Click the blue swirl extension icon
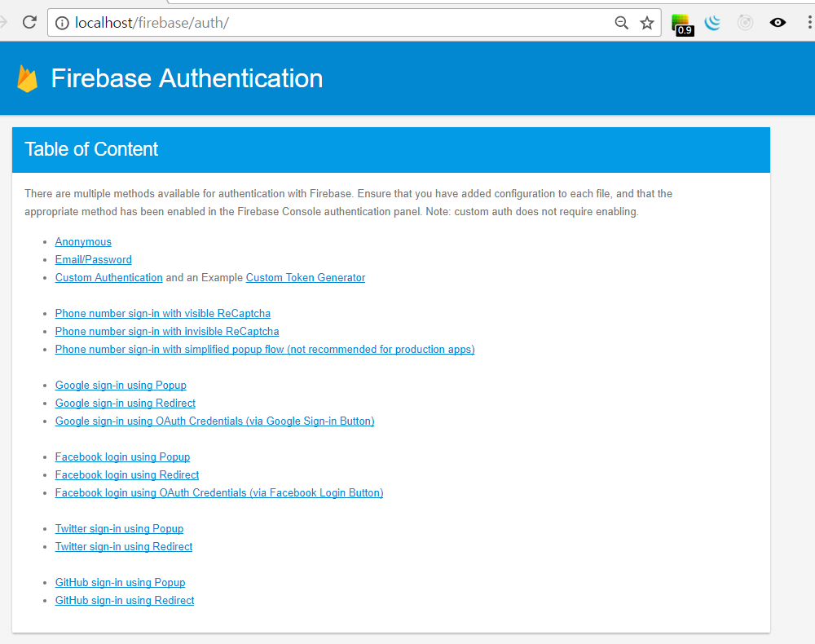The width and height of the screenshot is (815, 644). tap(713, 23)
